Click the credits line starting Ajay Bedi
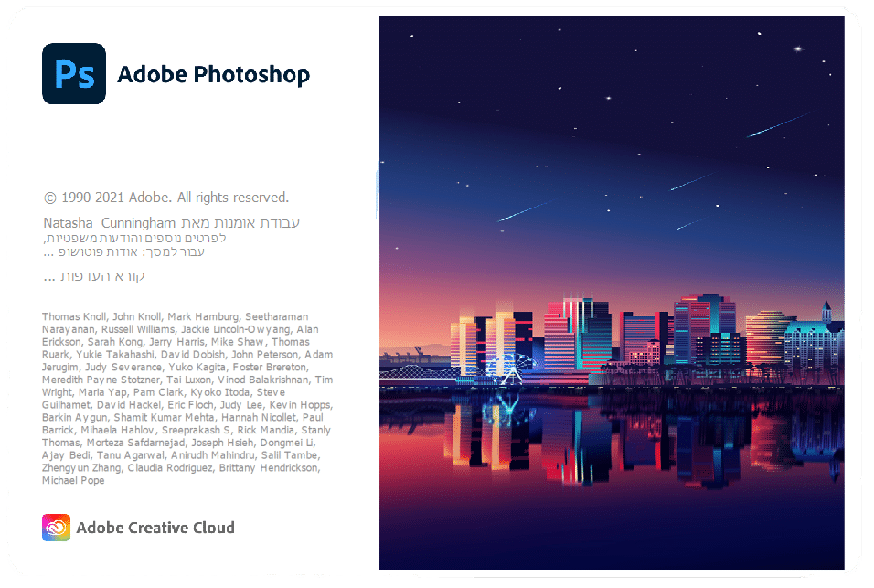This screenshot has height=588, width=874. click(x=181, y=455)
